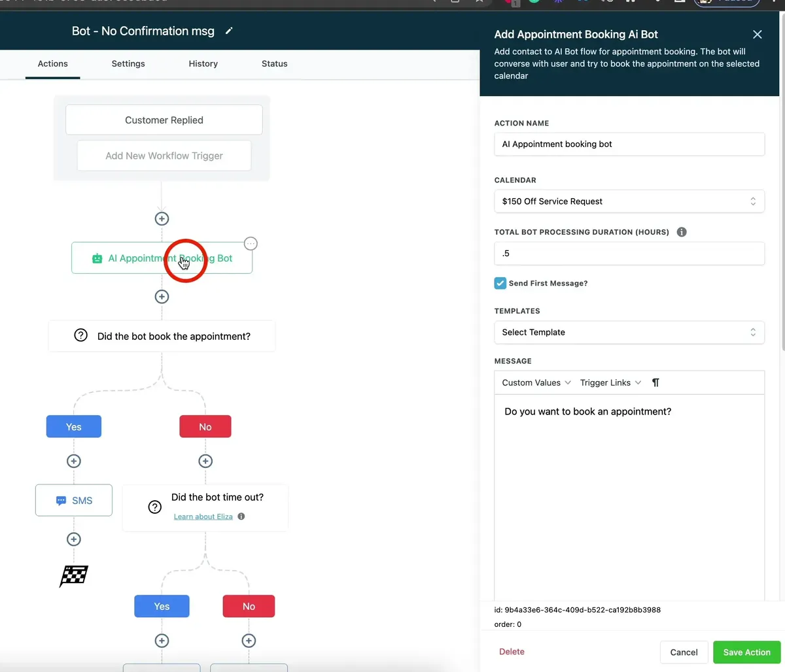Add step below the trigger box
This screenshot has height=672, width=785.
coord(162,219)
